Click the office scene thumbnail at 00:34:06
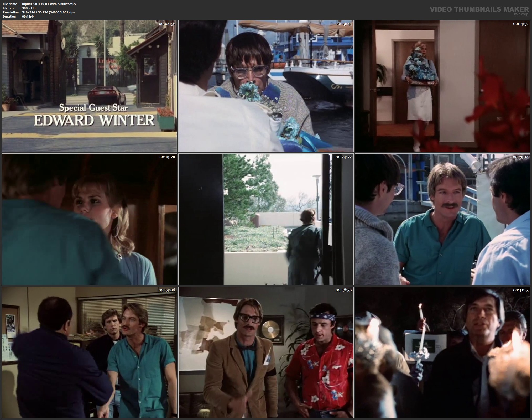This screenshot has height=420, width=532. 89,352
